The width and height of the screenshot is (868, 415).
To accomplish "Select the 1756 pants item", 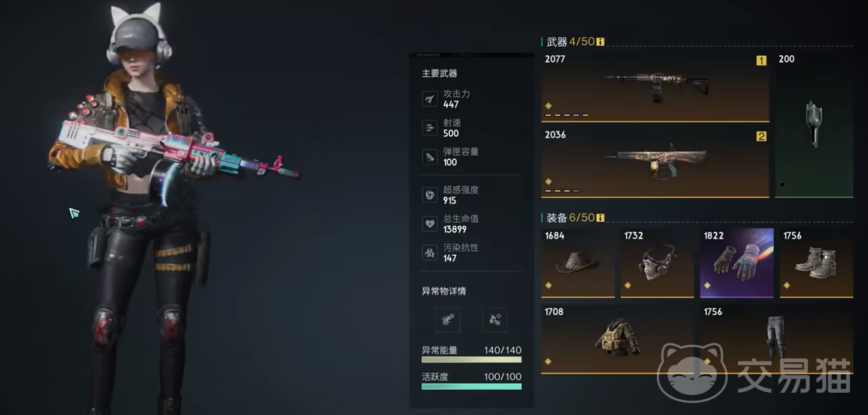I will click(x=777, y=339).
